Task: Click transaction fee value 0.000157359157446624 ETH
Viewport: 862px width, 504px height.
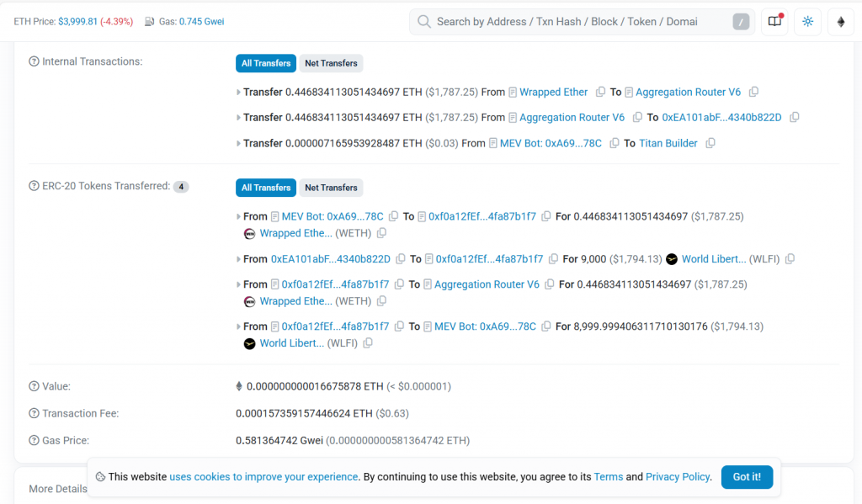Action: point(304,413)
